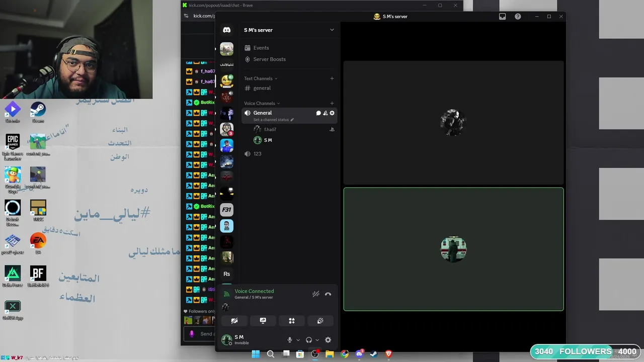Open Windows taskbar search
Screen dimensions: 644x362
point(271,354)
